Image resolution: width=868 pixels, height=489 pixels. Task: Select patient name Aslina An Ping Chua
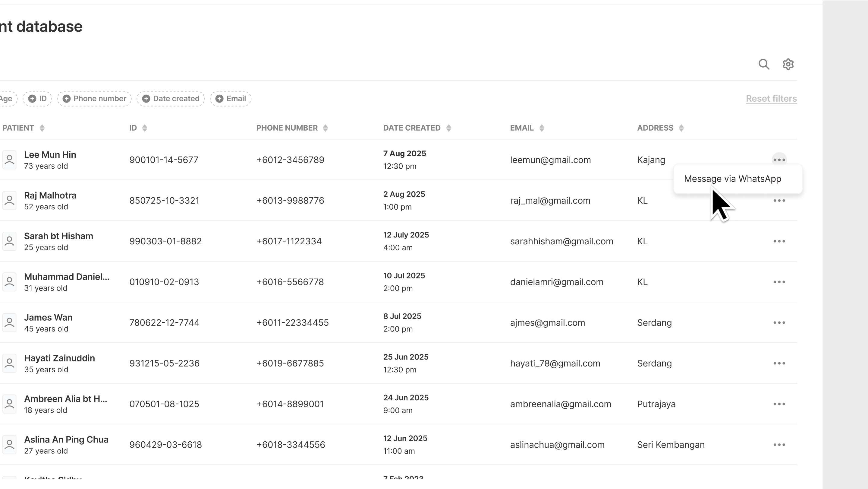point(66,440)
